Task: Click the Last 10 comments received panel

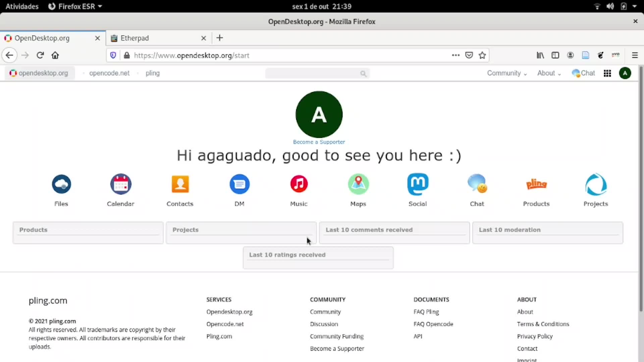Action: (394, 233)
